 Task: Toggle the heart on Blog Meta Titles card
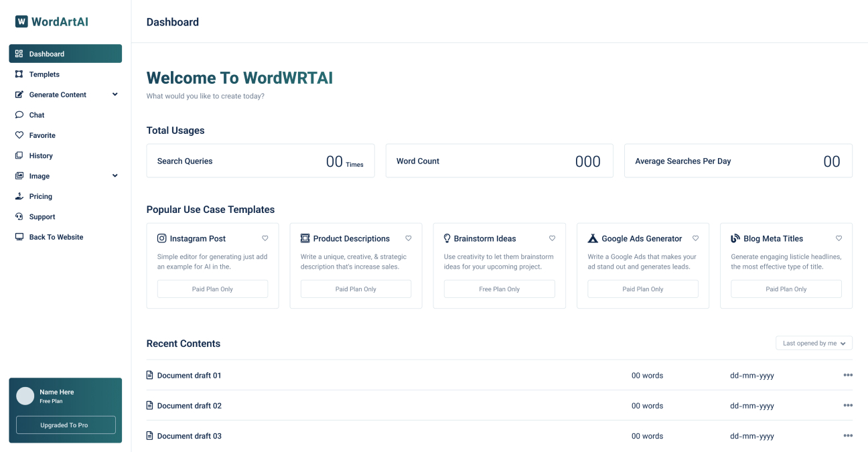pos(839,238)
